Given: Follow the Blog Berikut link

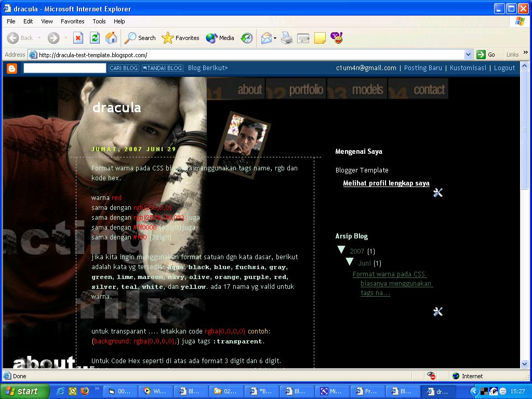Looking at the screenshot, I should pos(208,68).
